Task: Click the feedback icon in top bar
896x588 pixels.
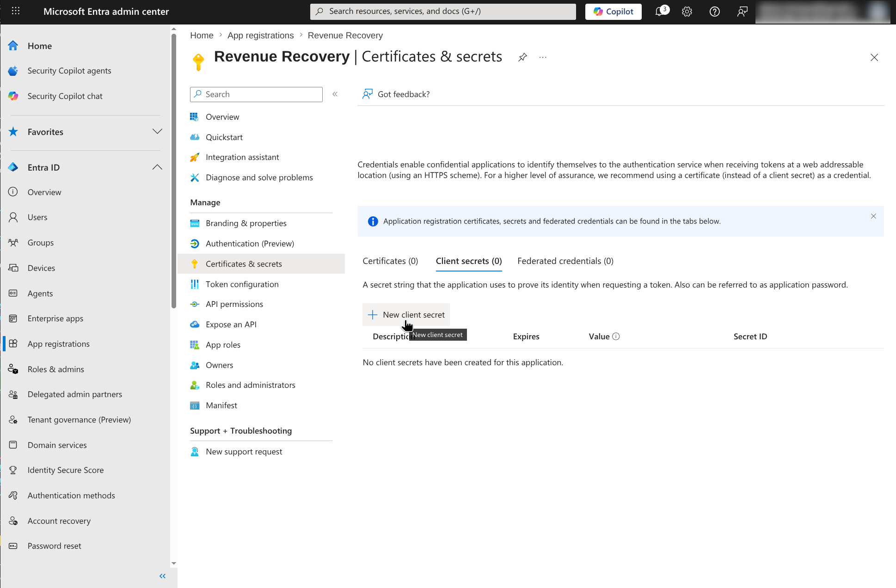Action: tap(743, 11)
